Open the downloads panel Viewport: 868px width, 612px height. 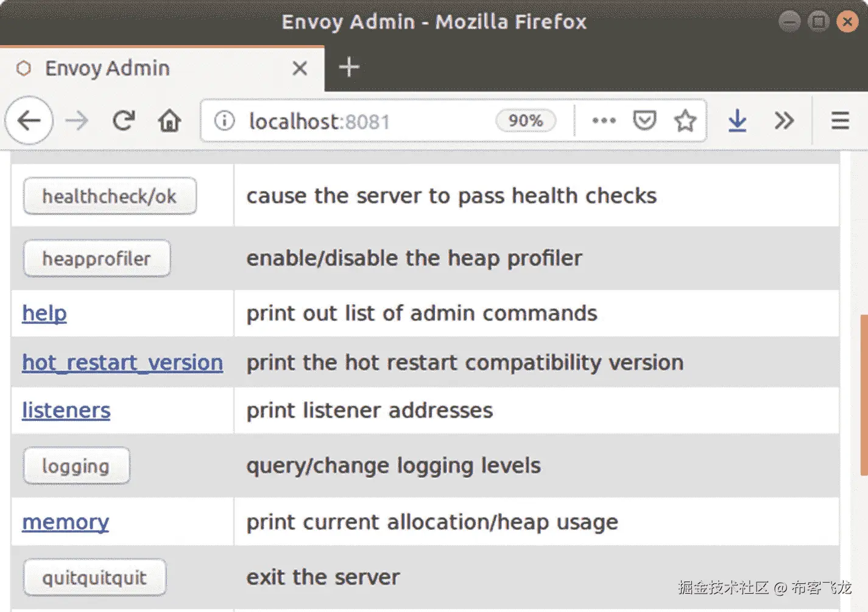pyautogui.click(x=737, y=121)
